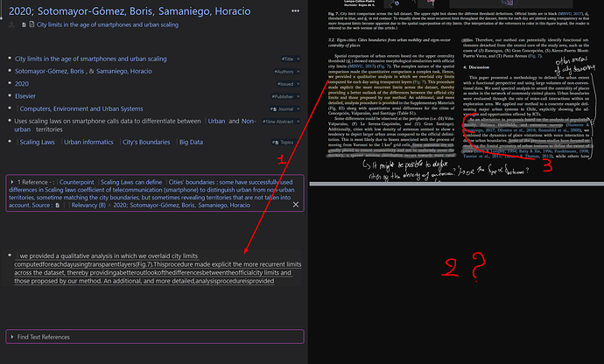
Task: Open the Scaling Laws topic link
Action: [x=37, y=142]
